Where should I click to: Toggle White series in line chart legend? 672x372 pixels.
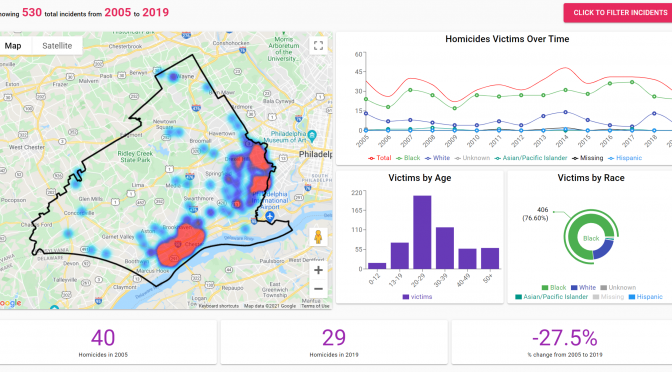[438, 158]
